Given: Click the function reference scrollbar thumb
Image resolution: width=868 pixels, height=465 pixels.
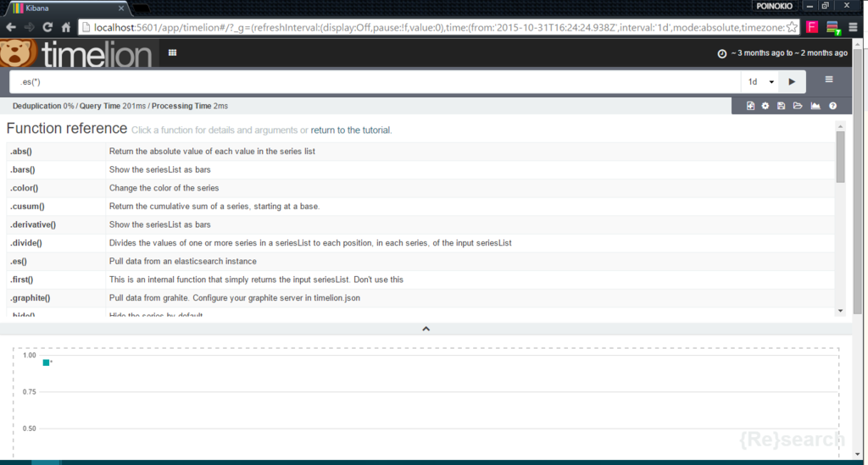Looking at the screenshot, I should click(x=840, y=157).
